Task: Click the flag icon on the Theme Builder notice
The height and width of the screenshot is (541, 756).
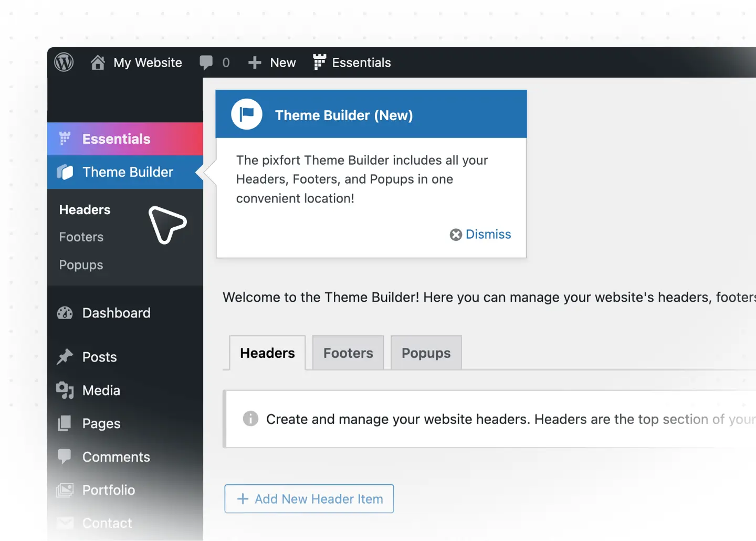Action: pyautogui.click(x=247, y=114)
